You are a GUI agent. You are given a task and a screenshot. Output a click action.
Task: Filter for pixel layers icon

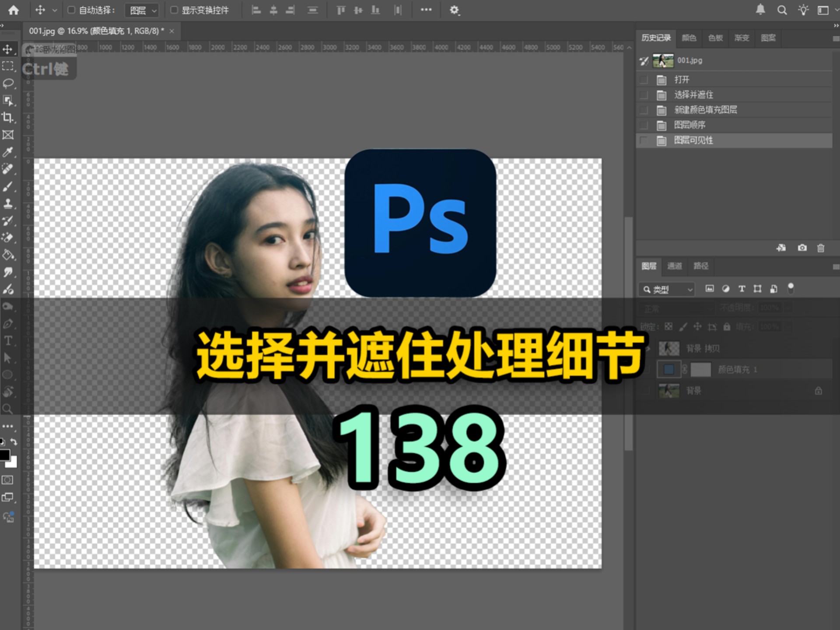(x=710, y=289)
